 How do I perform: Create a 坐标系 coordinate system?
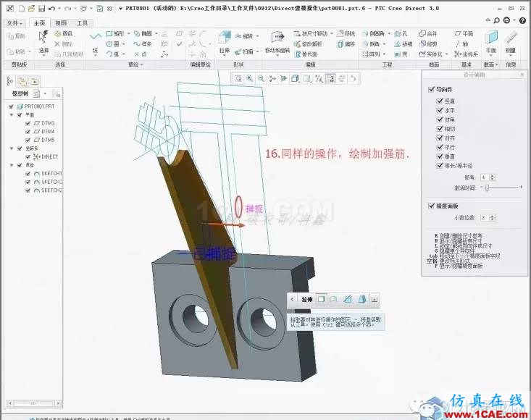pyautogui.click(x=466, y=54)
